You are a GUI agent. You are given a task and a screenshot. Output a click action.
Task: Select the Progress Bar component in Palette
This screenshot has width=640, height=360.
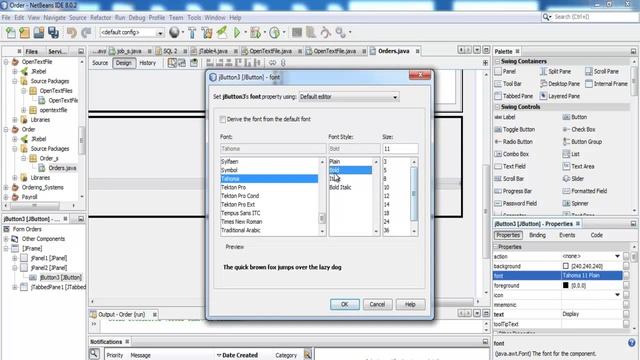(x=513, y=191)
